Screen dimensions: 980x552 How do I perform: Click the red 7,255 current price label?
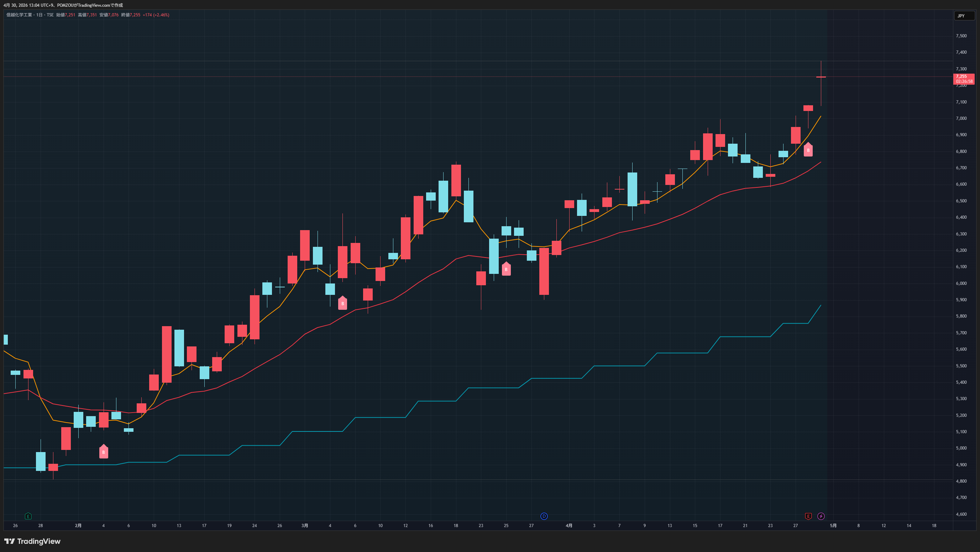[x=964, y=79]
